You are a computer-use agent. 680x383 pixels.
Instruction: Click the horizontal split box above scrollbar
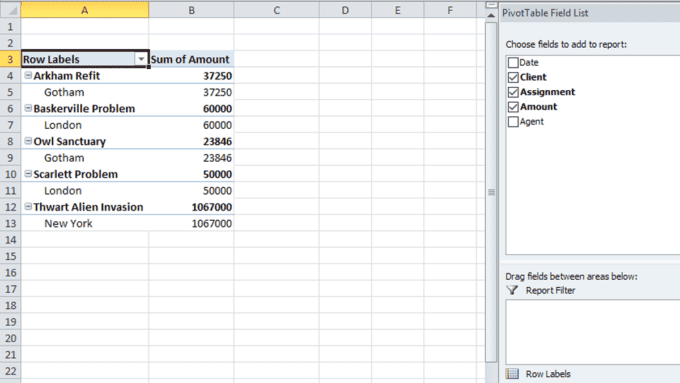491,5
